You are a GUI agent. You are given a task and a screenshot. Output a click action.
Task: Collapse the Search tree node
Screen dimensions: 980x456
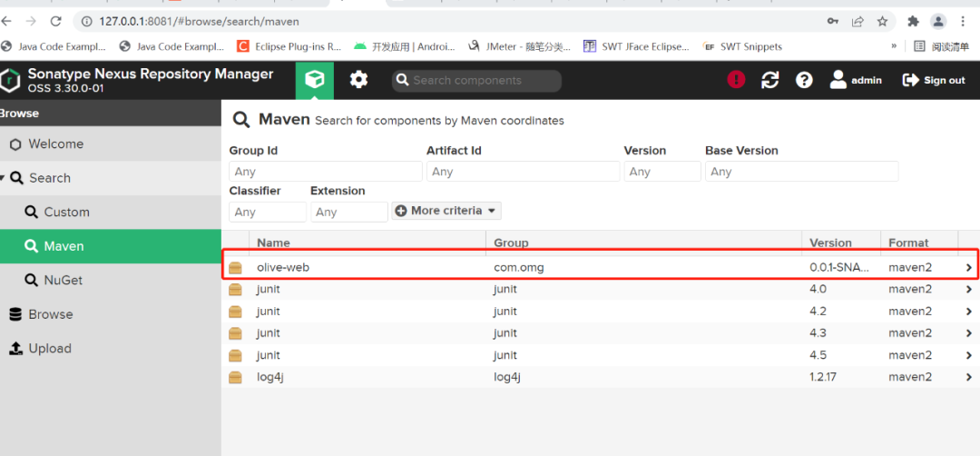[x=3, y=178]
